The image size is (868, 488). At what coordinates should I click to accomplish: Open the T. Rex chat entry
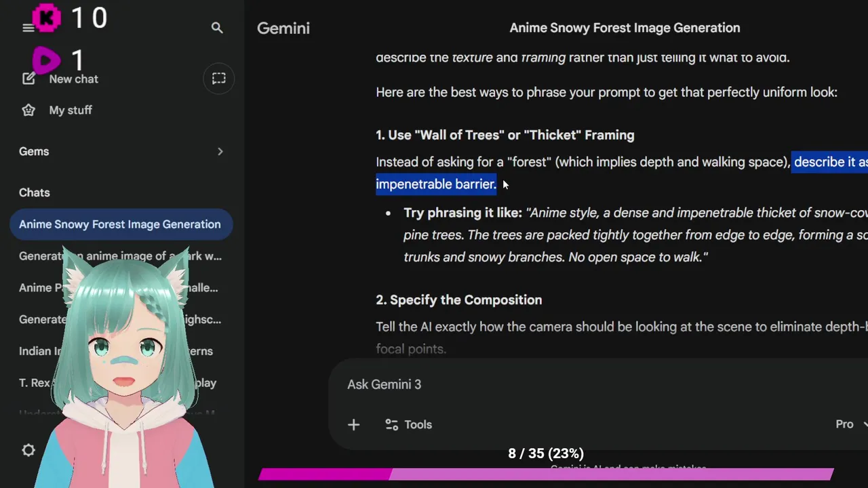(x=34, y=383)
